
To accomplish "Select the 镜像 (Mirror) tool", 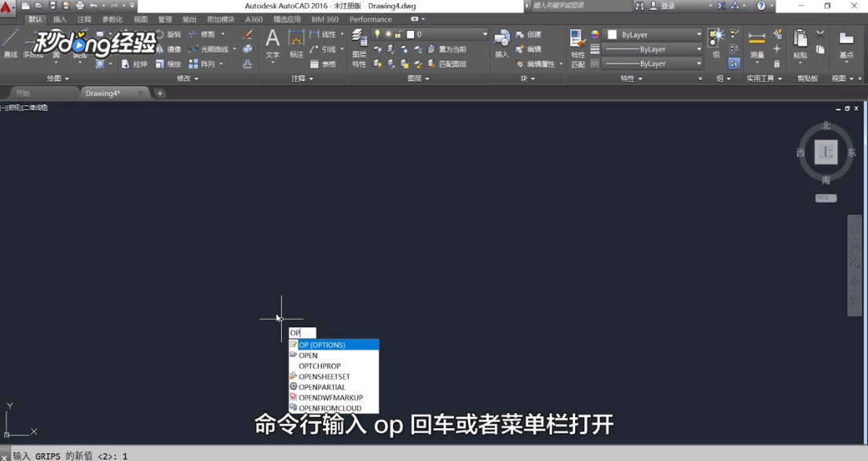I will (170, 49).
